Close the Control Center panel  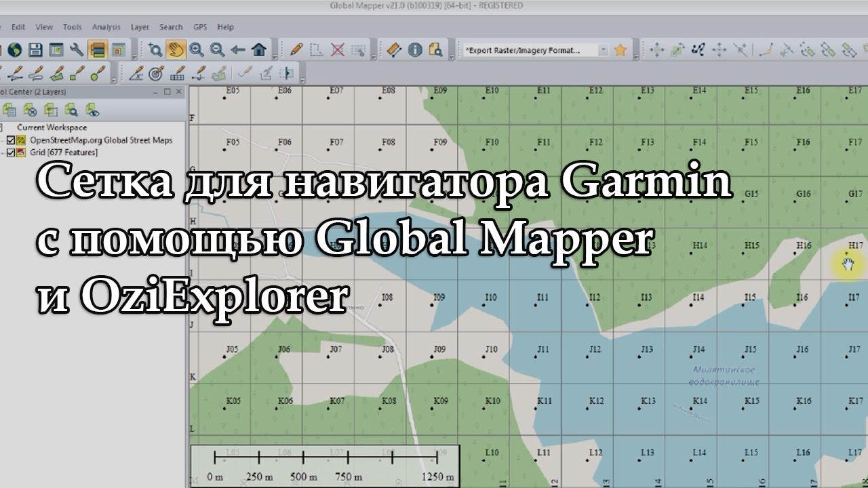tap(178, 91)
